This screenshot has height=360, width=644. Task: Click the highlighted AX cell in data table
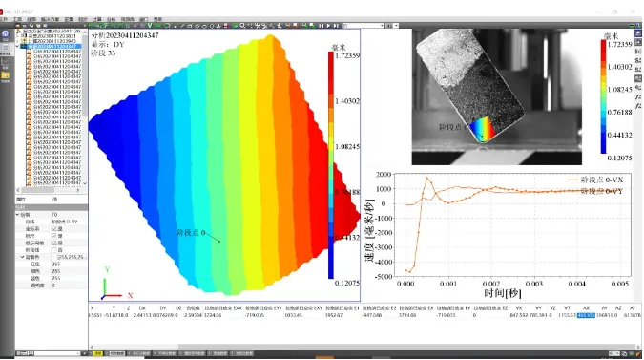(x=586, y=315)
